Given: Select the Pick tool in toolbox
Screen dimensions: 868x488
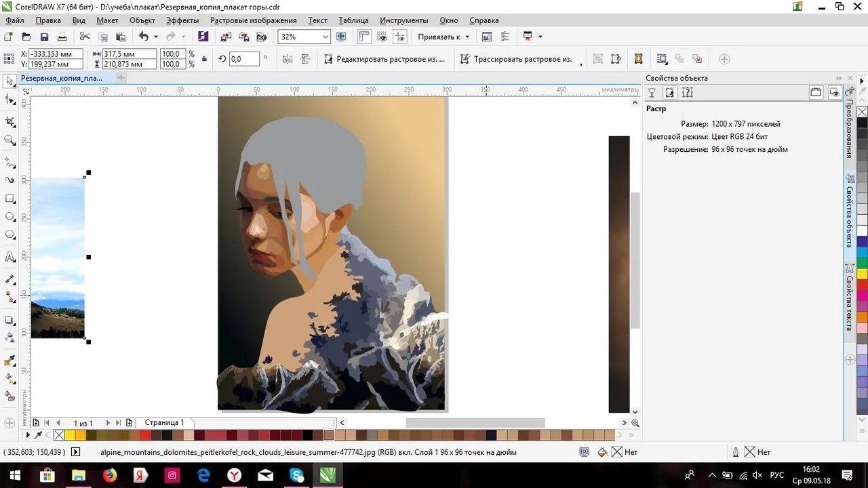Looking at the screenshot, I should [x=9, y=81].
